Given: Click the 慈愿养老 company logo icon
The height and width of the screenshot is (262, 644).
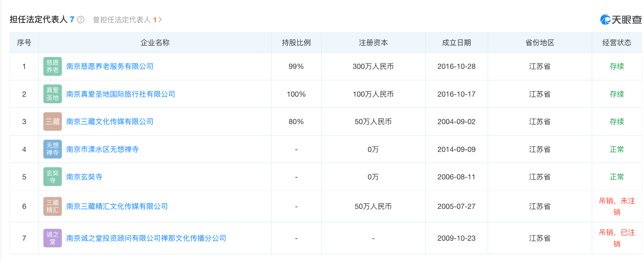Looking at the screenshot, I should [x=52, y=66].
